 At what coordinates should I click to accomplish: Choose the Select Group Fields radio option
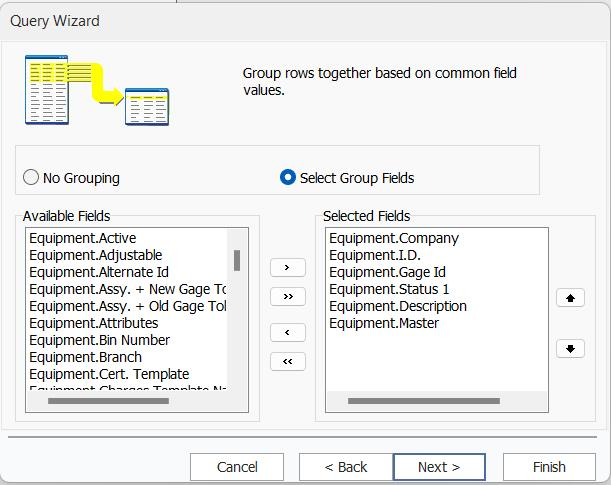click(288, 178)
